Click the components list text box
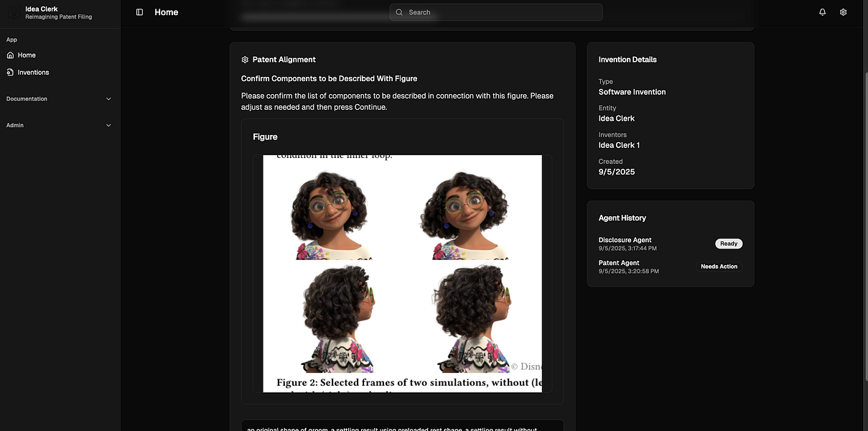 click(402, 426)
